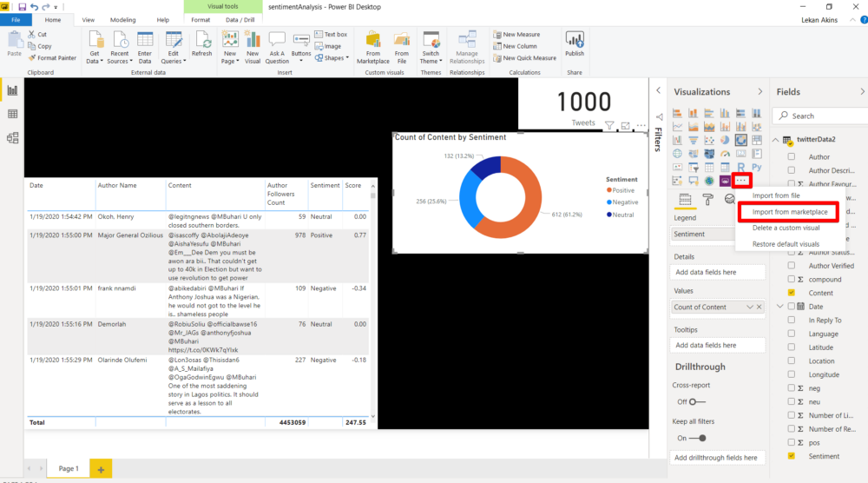Uncheck the Content field checkbox
The image size is (868, 483).
point(791,293)
